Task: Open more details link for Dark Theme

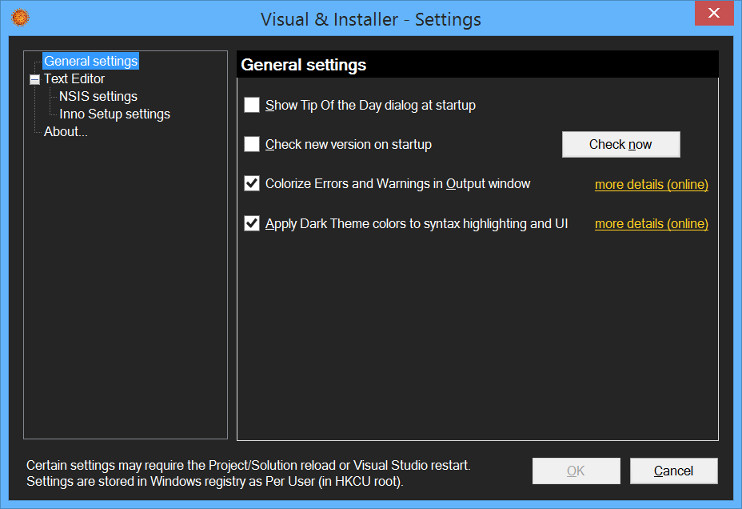Action: coord(652,224)
